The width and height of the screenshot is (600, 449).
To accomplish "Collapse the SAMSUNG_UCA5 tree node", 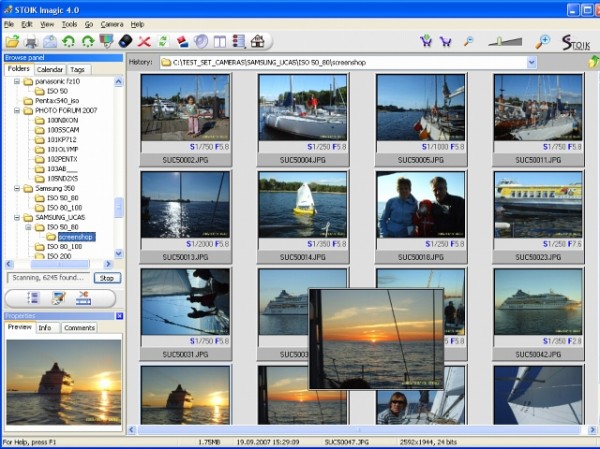I will tap(17, 217).
